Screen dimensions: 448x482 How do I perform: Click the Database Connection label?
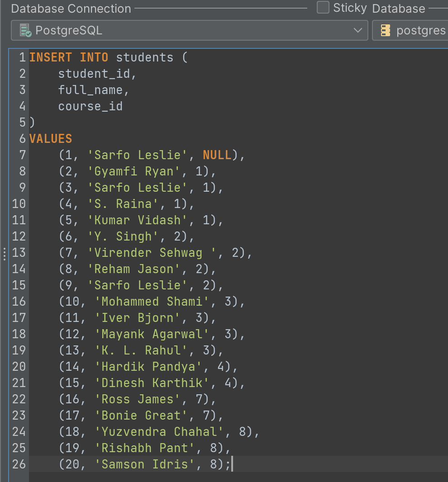pos(70,8)
